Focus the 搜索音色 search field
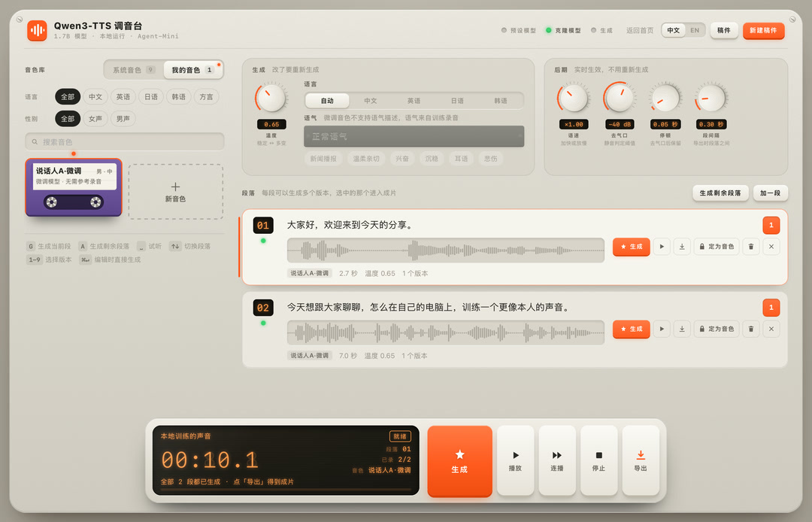 [125, 141]
